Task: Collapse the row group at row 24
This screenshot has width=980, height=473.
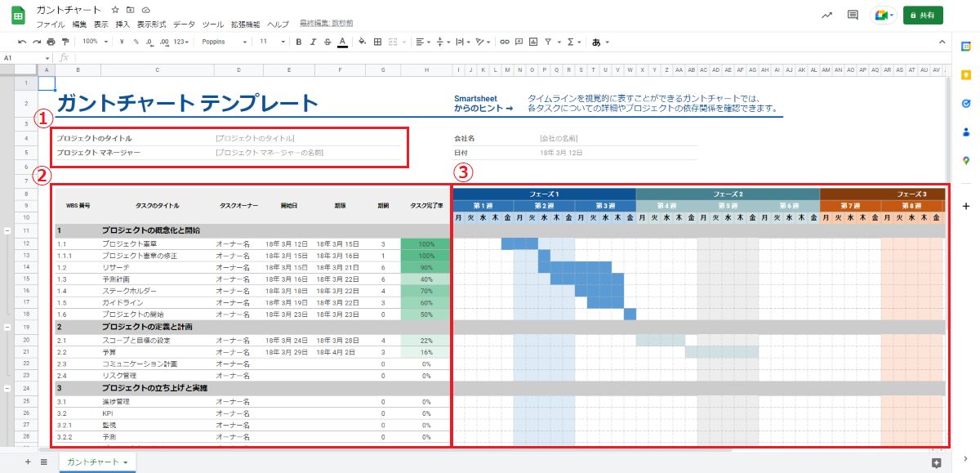Action: [7, 388]
